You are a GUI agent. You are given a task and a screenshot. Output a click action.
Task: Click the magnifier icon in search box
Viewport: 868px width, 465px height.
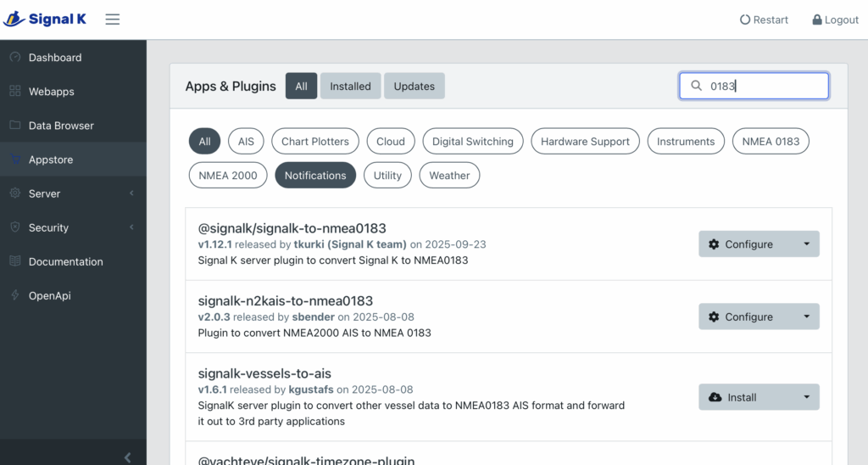697,86
